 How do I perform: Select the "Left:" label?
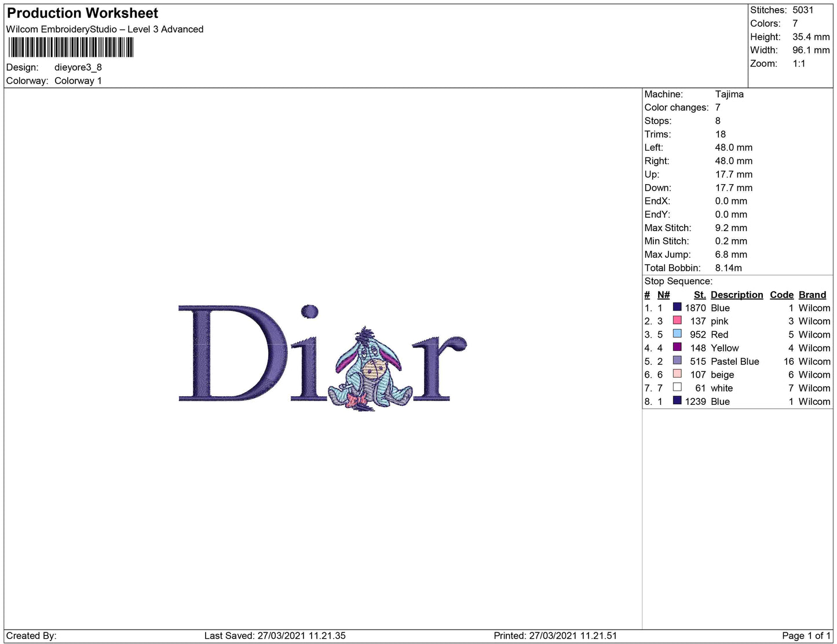pos(655,148)
